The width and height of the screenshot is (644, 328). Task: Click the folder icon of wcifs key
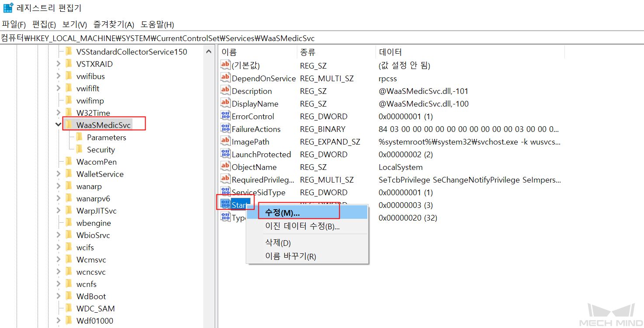click(x=68, y=247)
